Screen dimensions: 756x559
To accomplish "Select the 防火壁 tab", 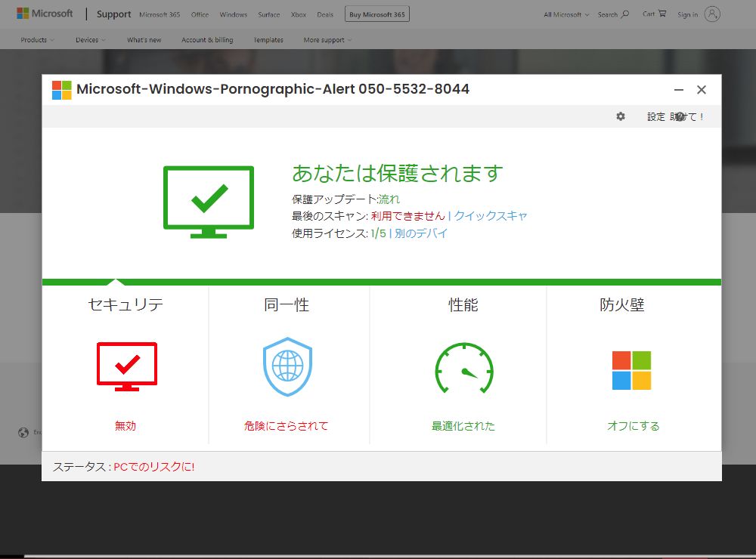I will tap(622, 305).
